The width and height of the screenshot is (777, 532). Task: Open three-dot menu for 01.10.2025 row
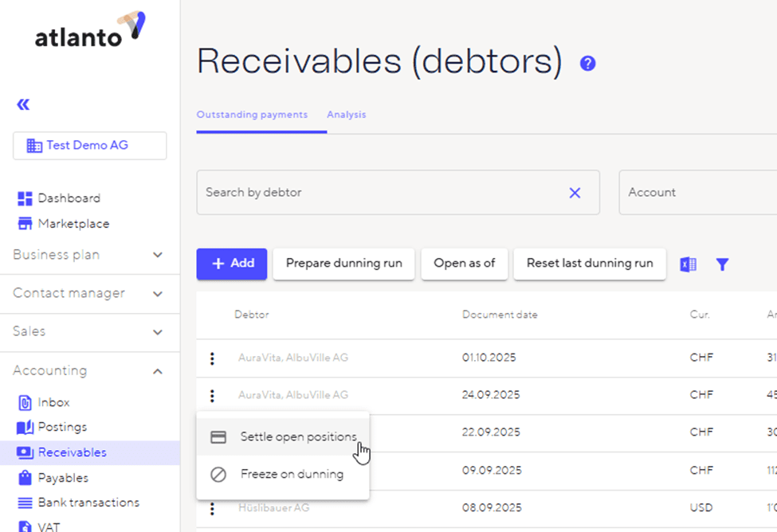pos(212,358)
